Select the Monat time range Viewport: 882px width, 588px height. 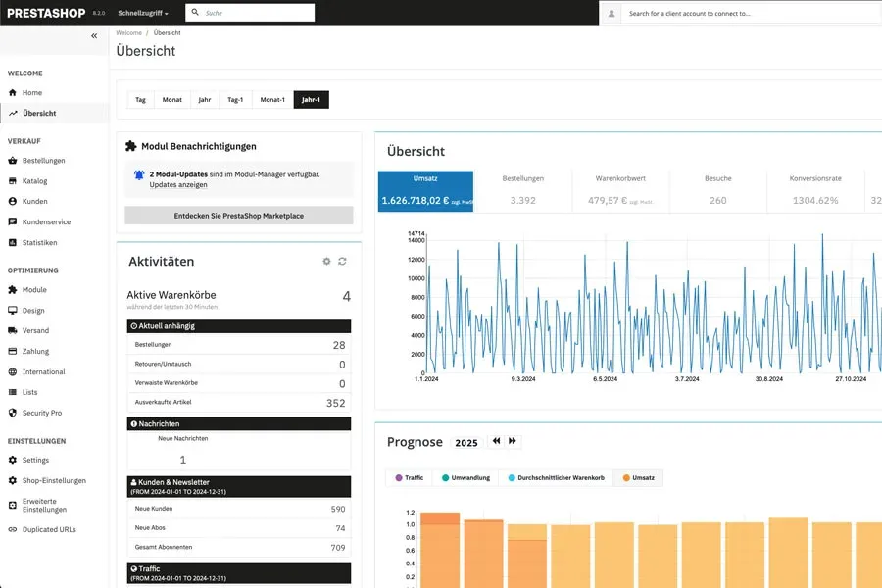click(x=172, y=100)
